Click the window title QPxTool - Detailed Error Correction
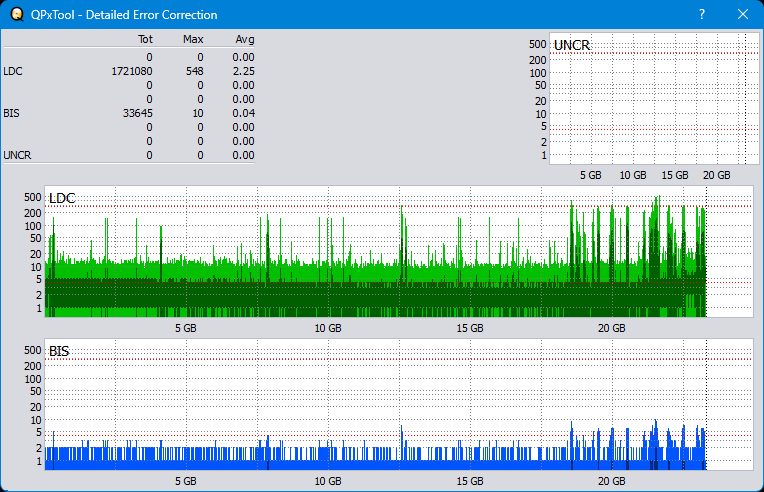 click(124, 15)
